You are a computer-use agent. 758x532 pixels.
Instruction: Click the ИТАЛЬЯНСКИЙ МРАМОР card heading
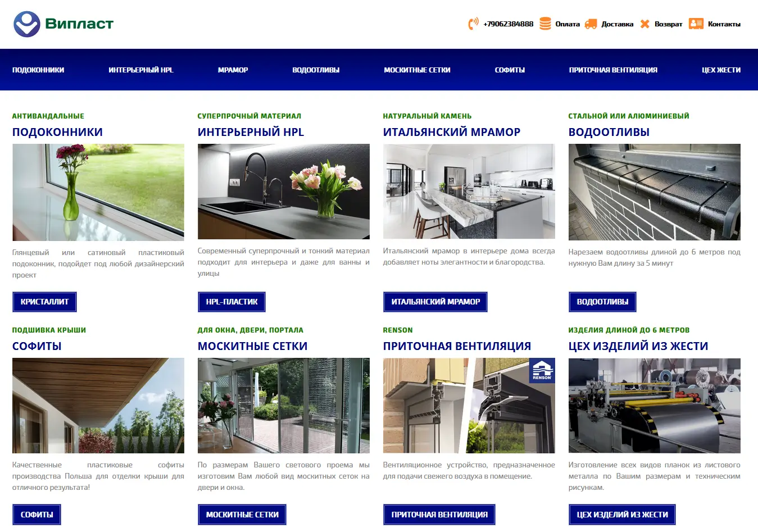pyautogui.click(x=452, y=132)
